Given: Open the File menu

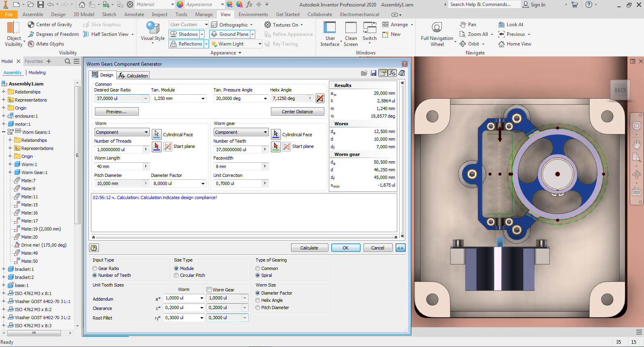Looking at the screenshot, I should click(8, 15).
